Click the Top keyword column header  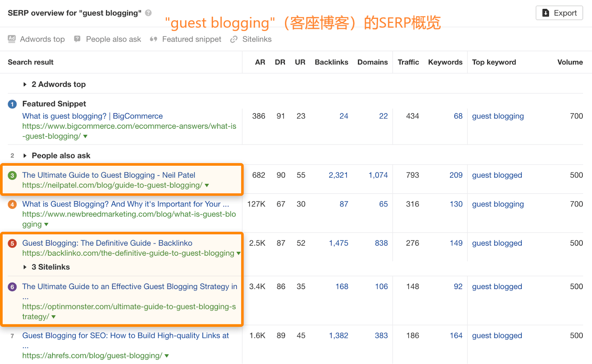tap(494, 62)
